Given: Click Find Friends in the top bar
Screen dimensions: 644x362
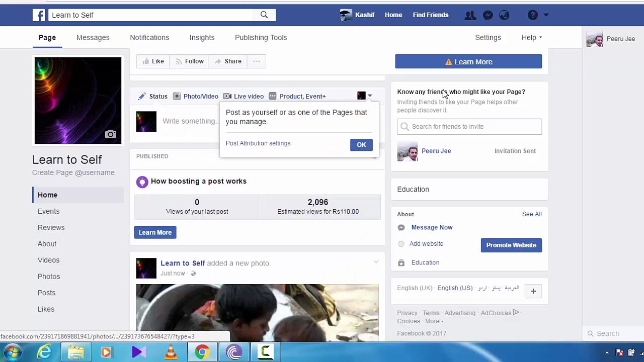Looking at the screenshot, I should [431, 15].
